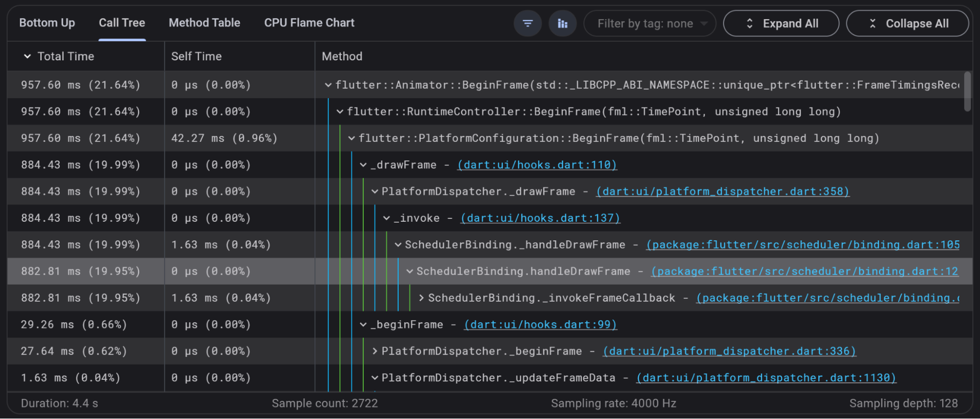Collapse the flutter::Animator::BeginFrame node
The height and width of the screenshot is (419, 980).
click(x=328, y=85)
